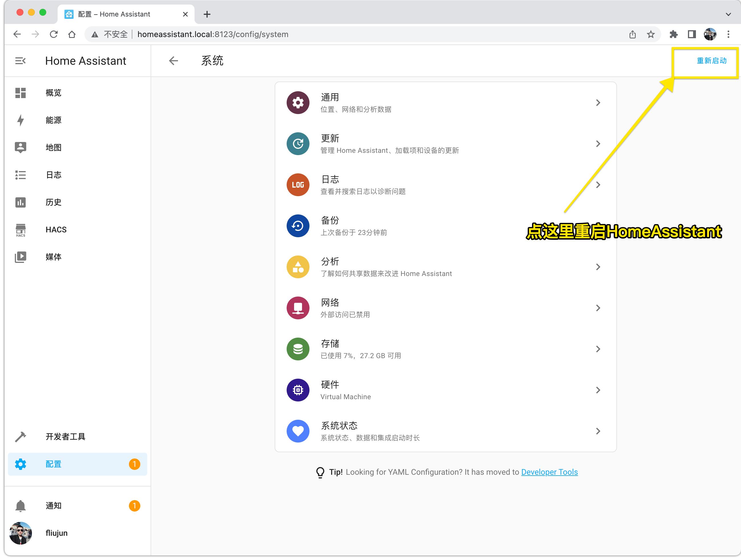
Task: Open 系统状态 via the heart icon
Action: 297,431
